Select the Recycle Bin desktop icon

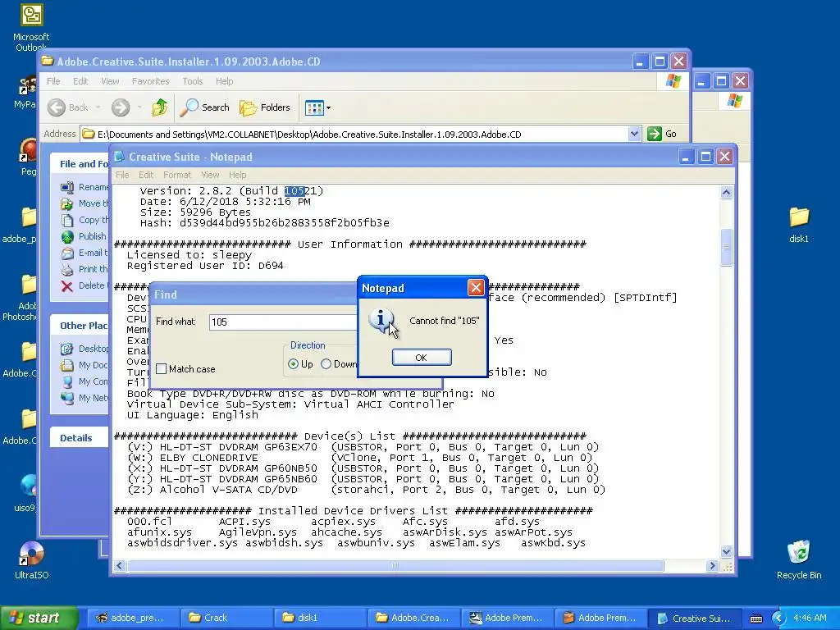click(799, 560)
